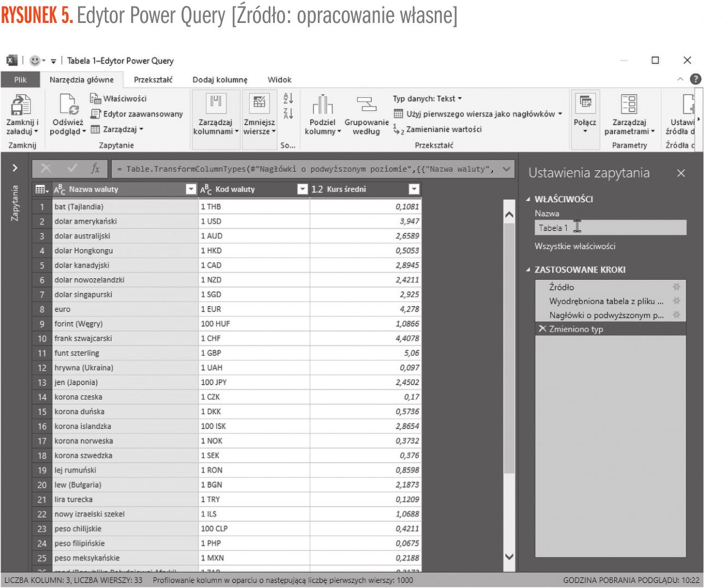
Task: Change data type icon of Kurs średni column
Action: (317, 189)
